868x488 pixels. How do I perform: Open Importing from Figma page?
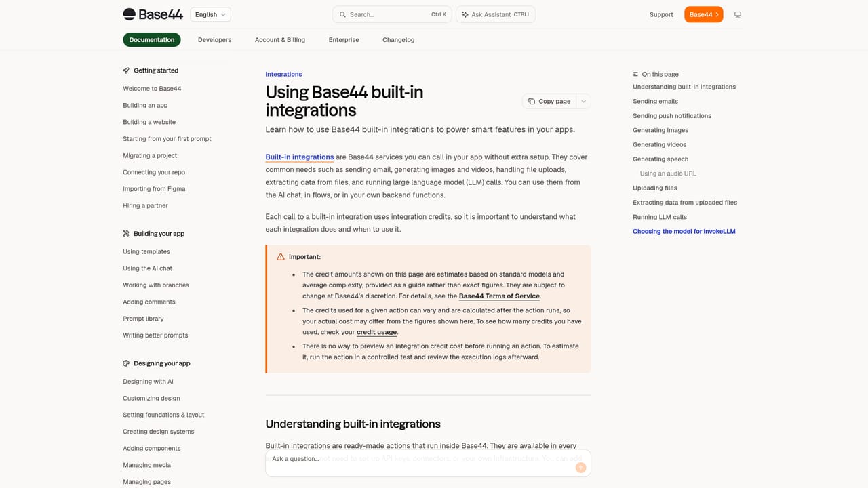[x=154, y=189]
